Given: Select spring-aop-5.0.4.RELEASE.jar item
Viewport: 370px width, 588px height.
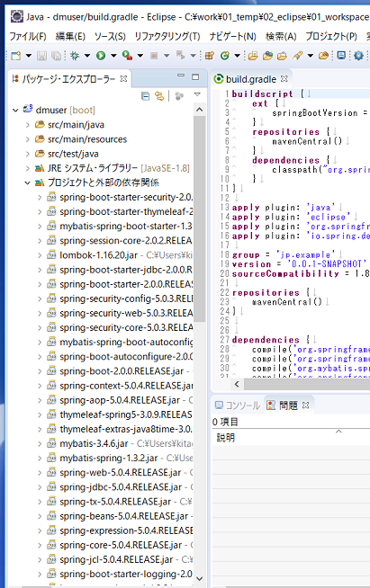Looking at the screenshot, I should point(120,400).
